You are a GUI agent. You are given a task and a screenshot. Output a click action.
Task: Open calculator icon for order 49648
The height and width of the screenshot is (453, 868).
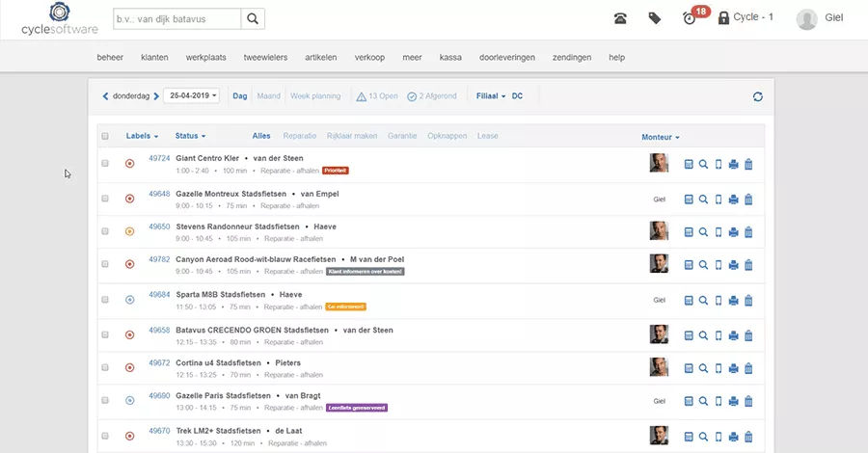pyautogui.click(x=689, y=200)
